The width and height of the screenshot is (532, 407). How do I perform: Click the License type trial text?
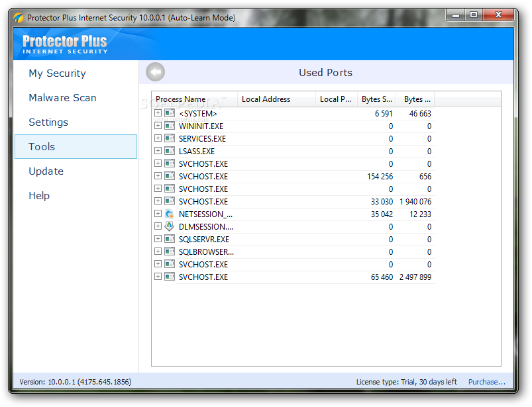407,382
